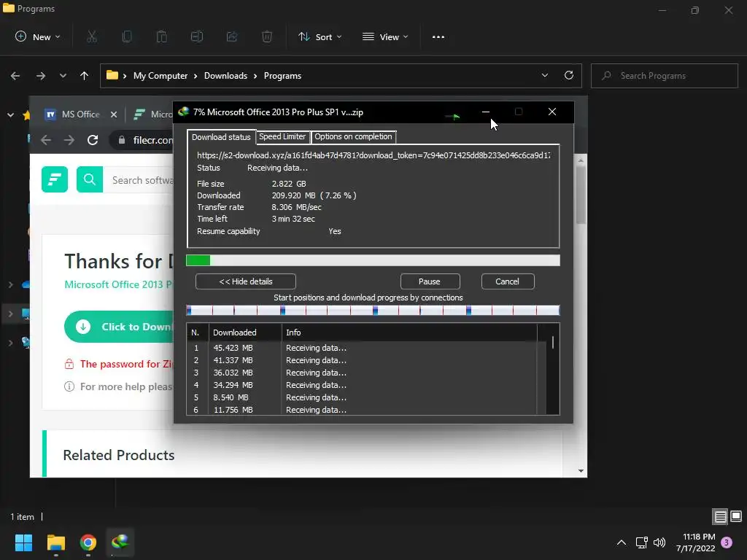Click the connections list scrollbar thumb

(553, 343)
